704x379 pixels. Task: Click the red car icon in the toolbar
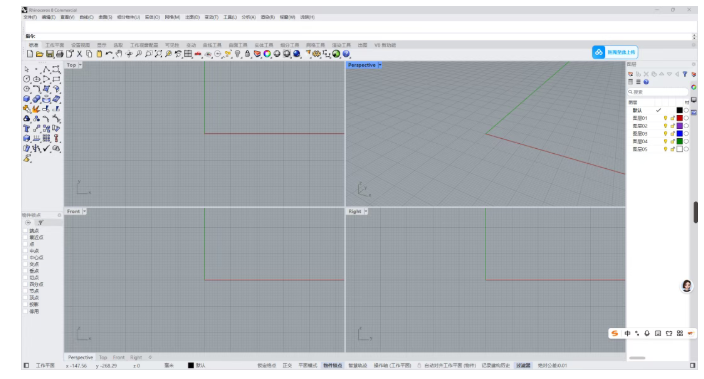(198, 54)
